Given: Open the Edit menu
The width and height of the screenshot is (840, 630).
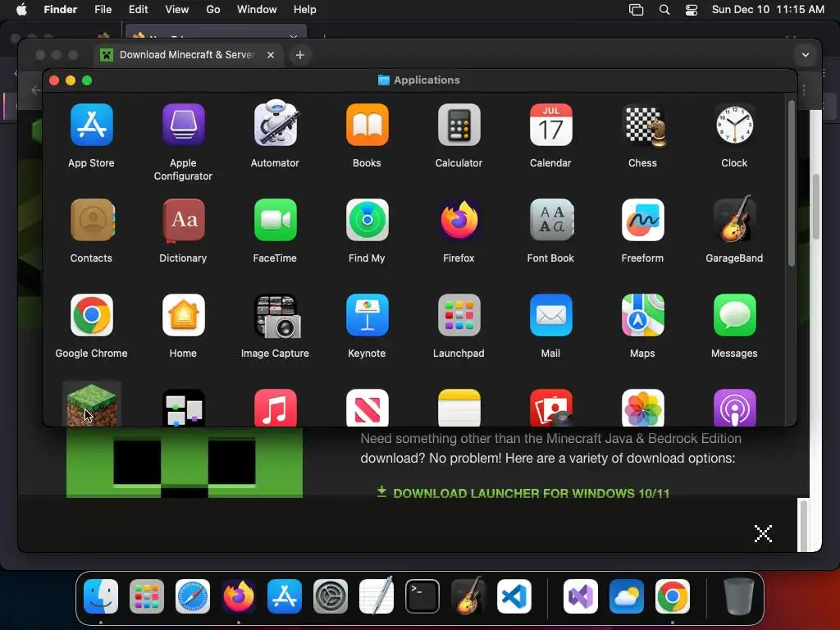Looking at the screenshot, I should (x=138, y=9).
